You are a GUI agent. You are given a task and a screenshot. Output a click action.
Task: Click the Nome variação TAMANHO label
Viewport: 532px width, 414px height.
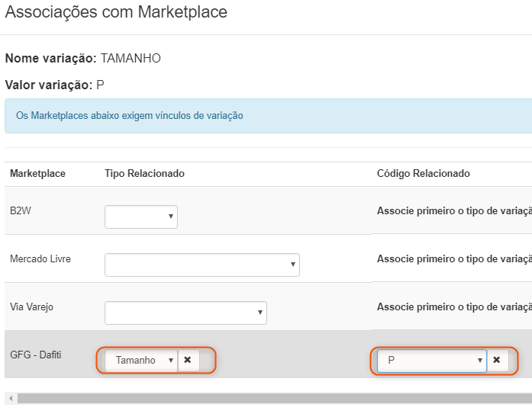(83, 58)
